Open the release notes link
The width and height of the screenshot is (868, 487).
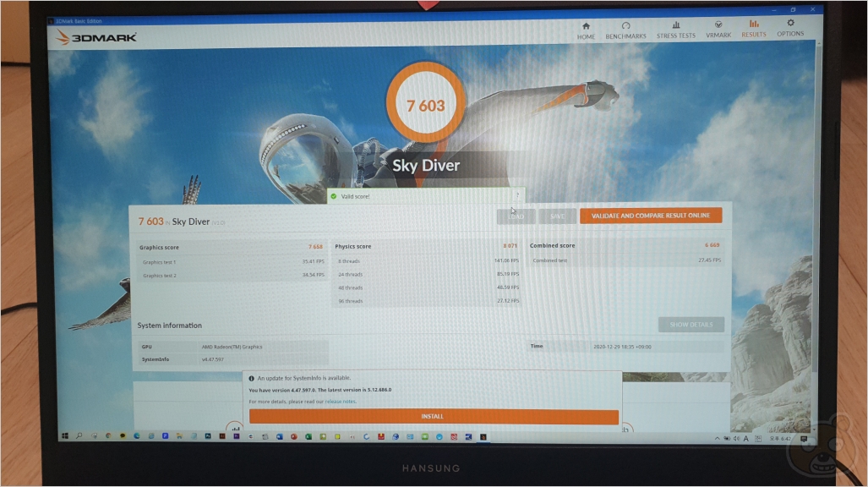(x=341, y=401)
